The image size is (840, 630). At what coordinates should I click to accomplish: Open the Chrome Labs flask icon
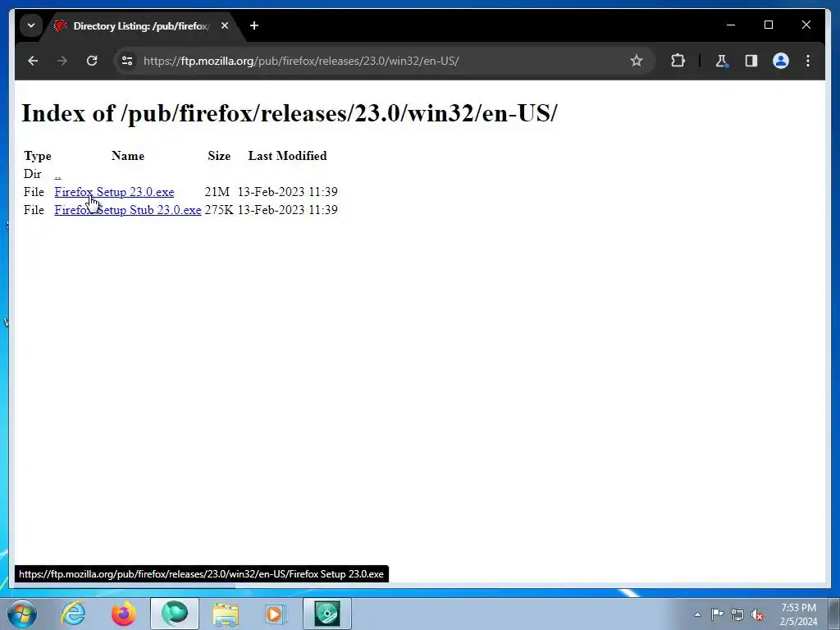coord(722,61)
